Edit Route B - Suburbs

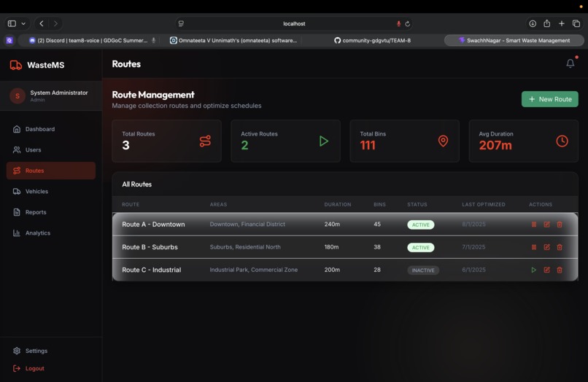pyautogui.click(x=546, y=247)
